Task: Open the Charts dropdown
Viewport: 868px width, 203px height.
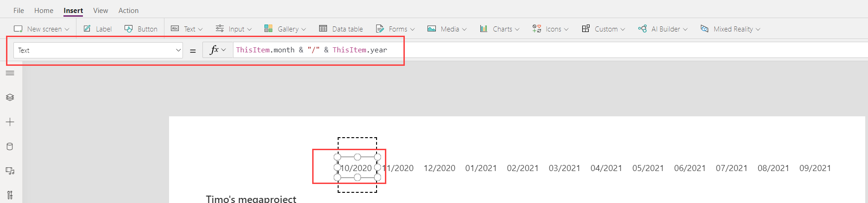Action: click(x=500, y=29)
